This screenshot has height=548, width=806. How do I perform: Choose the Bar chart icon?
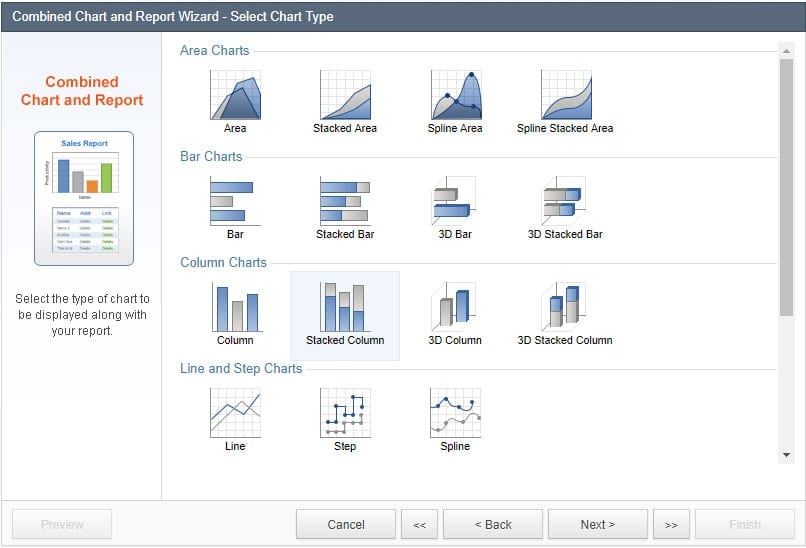point(235,202)
